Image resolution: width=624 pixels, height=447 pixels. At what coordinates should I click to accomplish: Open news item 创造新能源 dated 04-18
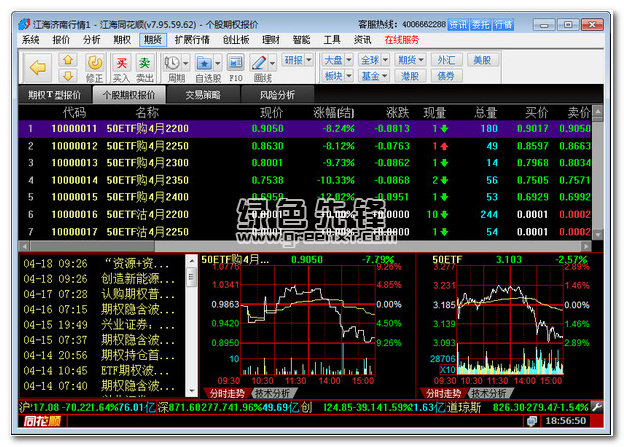tap(99, 279)
